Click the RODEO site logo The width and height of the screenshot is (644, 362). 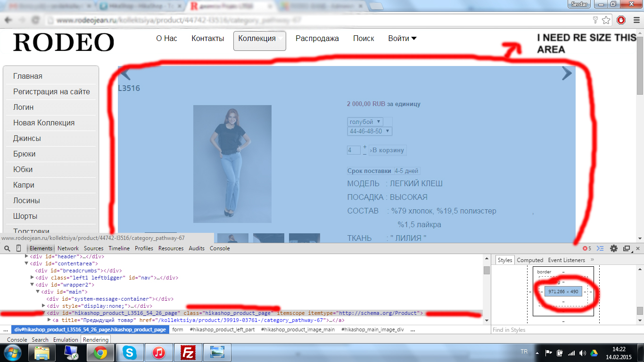(x=64, y=42)
